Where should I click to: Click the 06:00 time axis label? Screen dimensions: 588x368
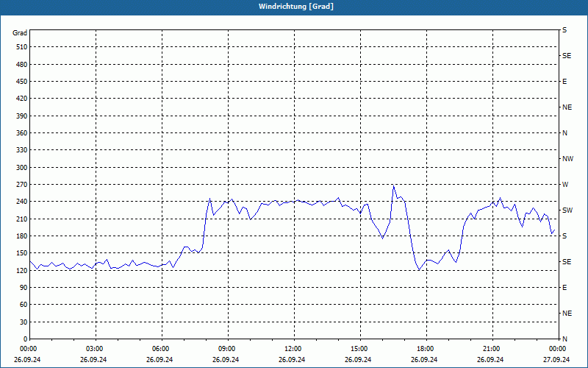pyautogui.click(x=160, y=349)
